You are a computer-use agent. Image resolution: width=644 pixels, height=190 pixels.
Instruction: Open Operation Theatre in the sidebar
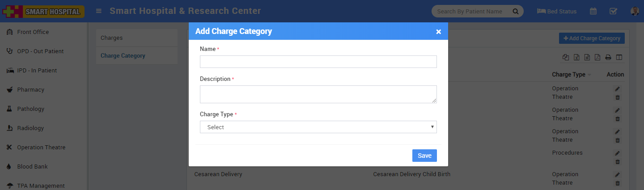[41, 147]
